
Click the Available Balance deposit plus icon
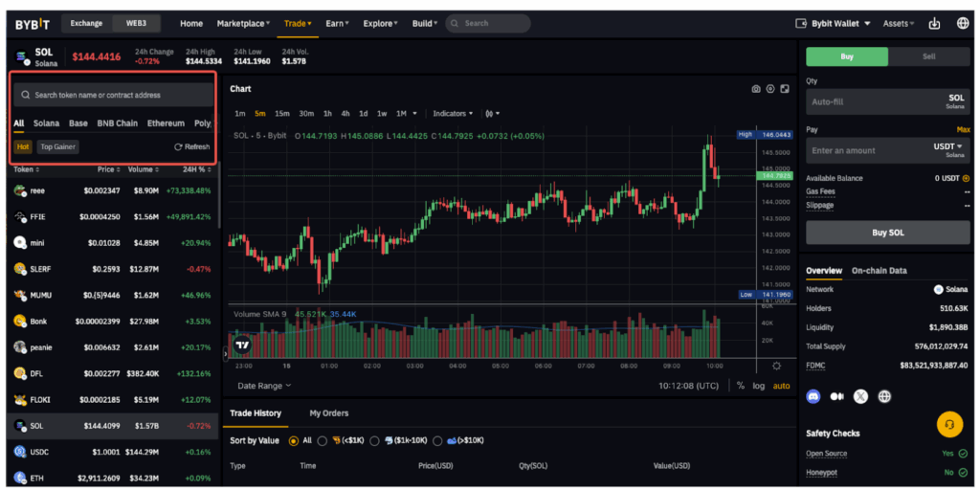[x=967, y=178]
